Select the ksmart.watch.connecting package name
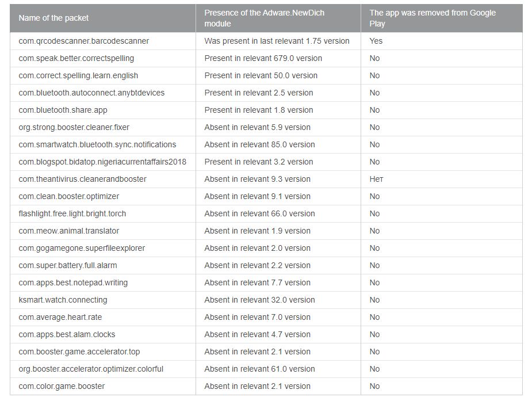532x401 pixels. click(63, 300)
